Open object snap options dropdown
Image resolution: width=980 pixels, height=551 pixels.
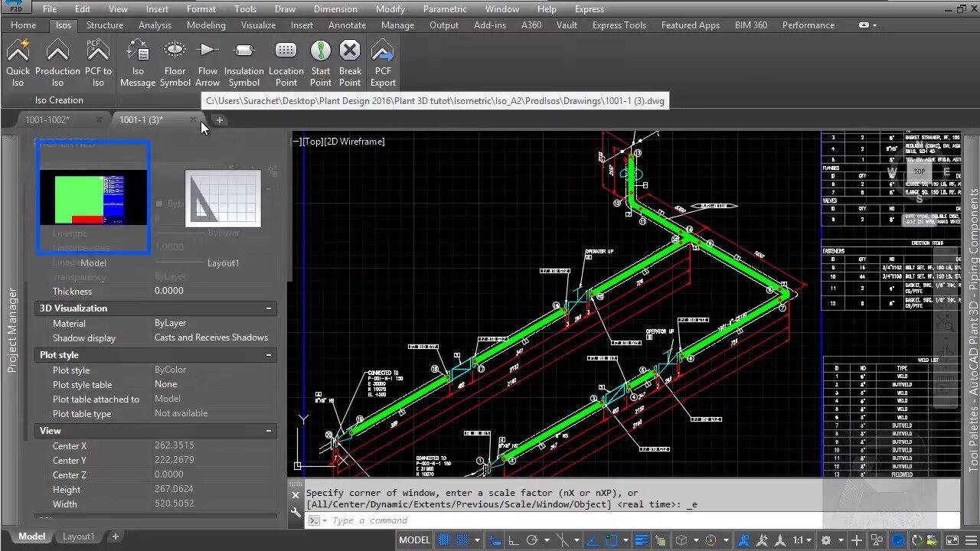626,540
